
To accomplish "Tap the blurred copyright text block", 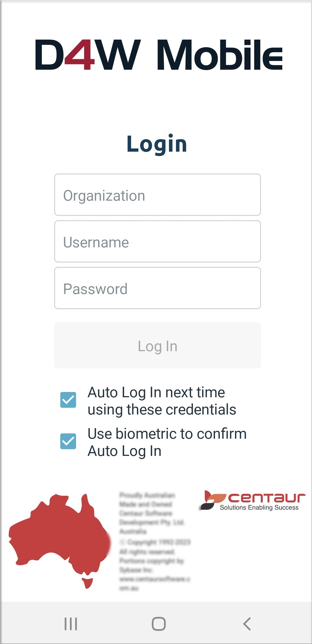I will (155, 541).
